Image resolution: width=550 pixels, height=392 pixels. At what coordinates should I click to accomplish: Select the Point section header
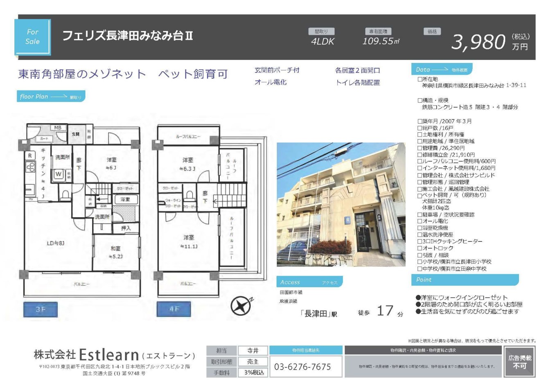pyautogui.click(x=464, y=280)
